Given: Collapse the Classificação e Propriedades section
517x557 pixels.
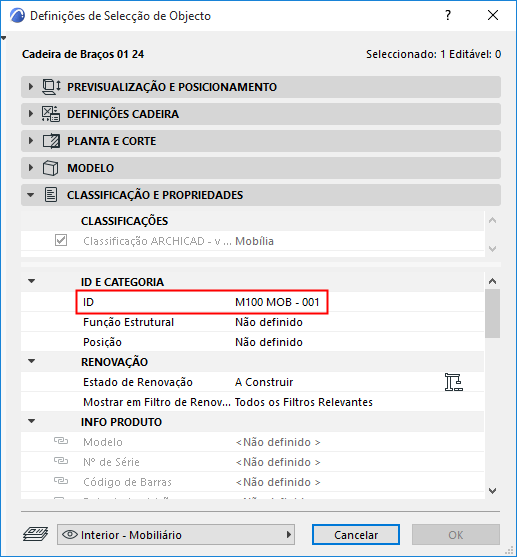Looking at the screenshot, I should 31,195.
